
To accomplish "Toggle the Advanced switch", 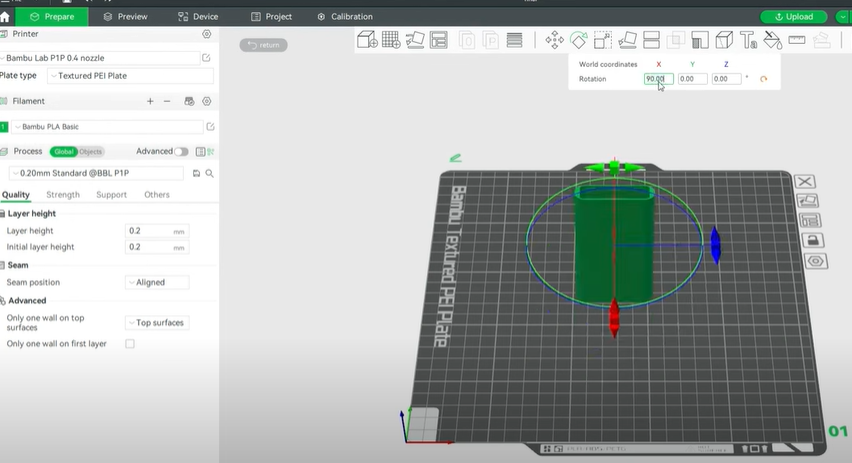I will tap(181, 152).
